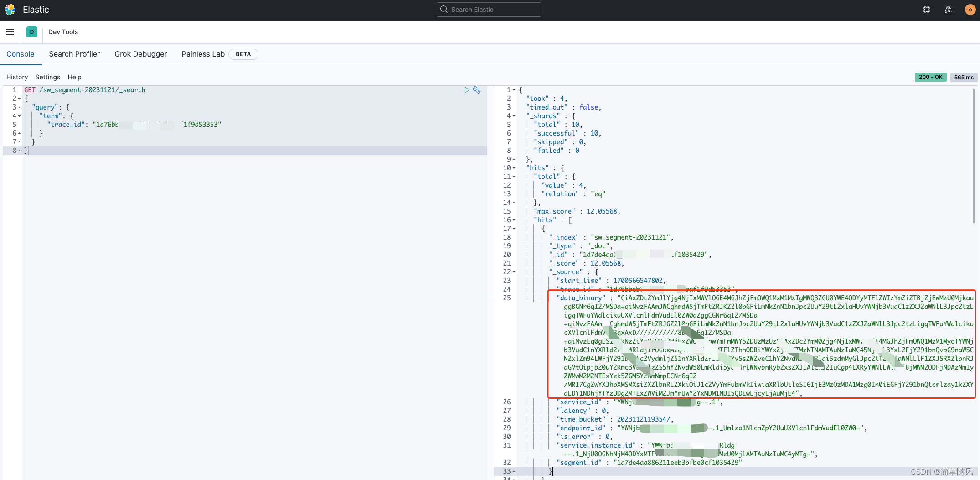Click the Search Elastic input field
The width and height of the screenshot is (980, 480).
[x=489, y=10]
